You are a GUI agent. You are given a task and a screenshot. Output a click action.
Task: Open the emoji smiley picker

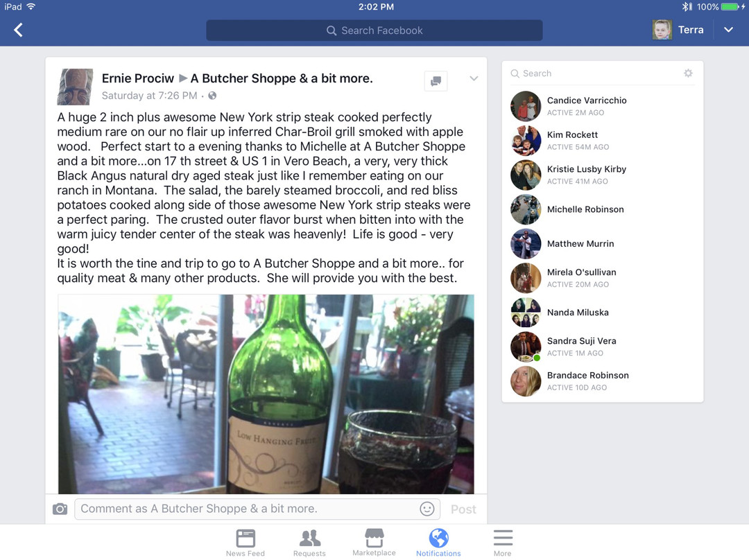tap(427, 509)
